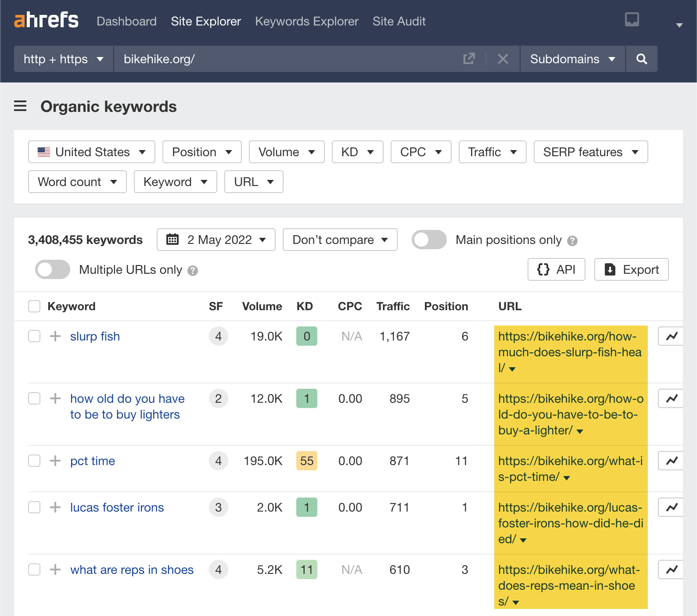Expand plus icon next to pct time
Image resolution: width=697 pixels, height=616 pixels.
[x=55, y=461]
